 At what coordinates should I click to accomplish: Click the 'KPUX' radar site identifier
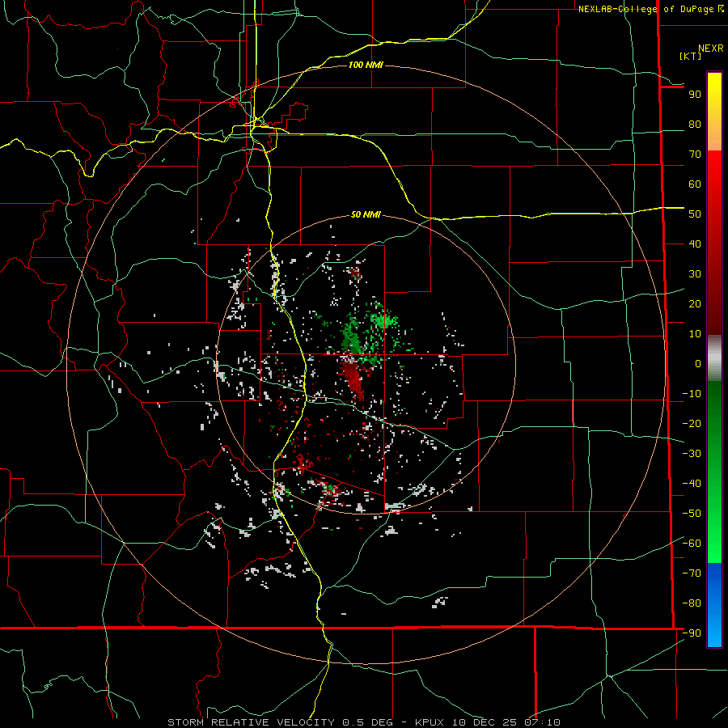pos(430,722)
